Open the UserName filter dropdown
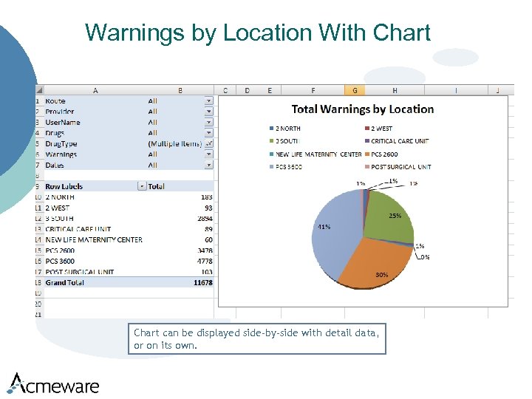 click(x=208, y=122)
